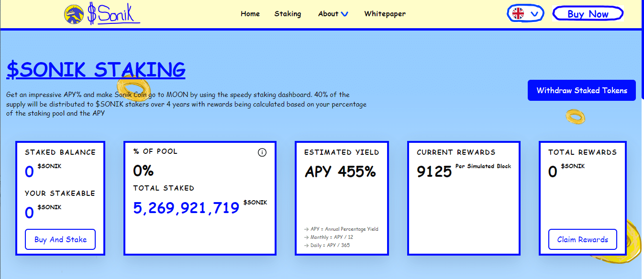Image resolution: width=644 pixels, height=279 pixels.
Task: Click the $Sonik brand wordmark
Action: [x=114, y=13]
